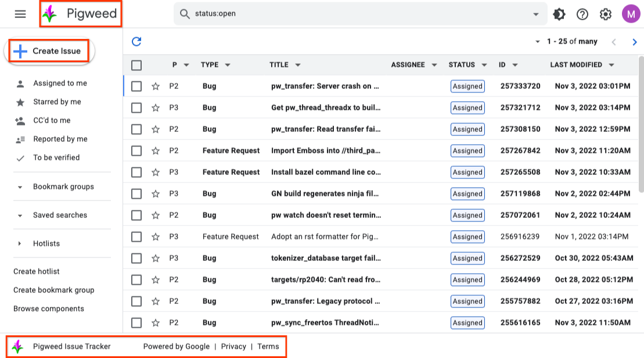Click the Create Issue button
Image resolution: width=644 pixels, height=358 pixels.
(49, 51)
